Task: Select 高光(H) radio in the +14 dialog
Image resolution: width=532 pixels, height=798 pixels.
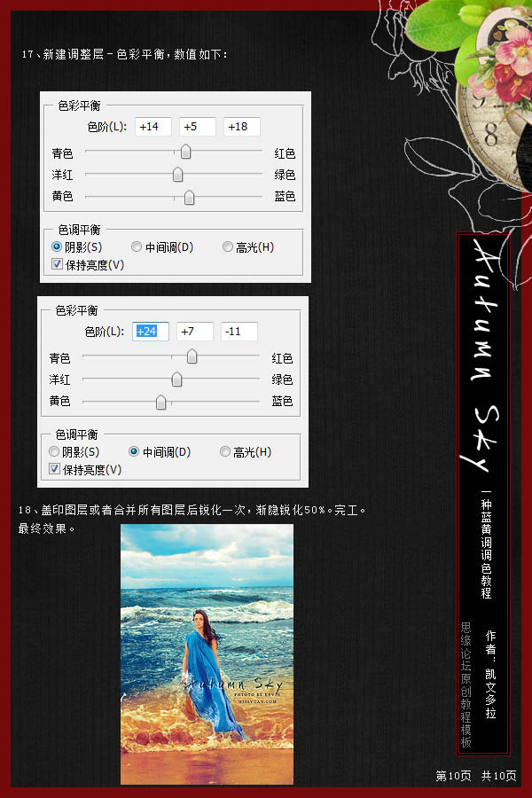Action: coord(228,247)
